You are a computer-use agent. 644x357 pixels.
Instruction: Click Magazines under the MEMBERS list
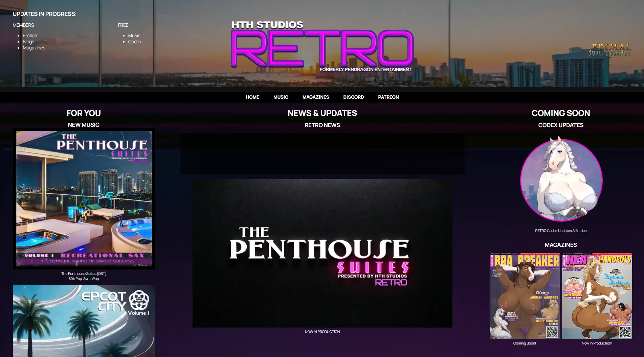pos(34,48)
